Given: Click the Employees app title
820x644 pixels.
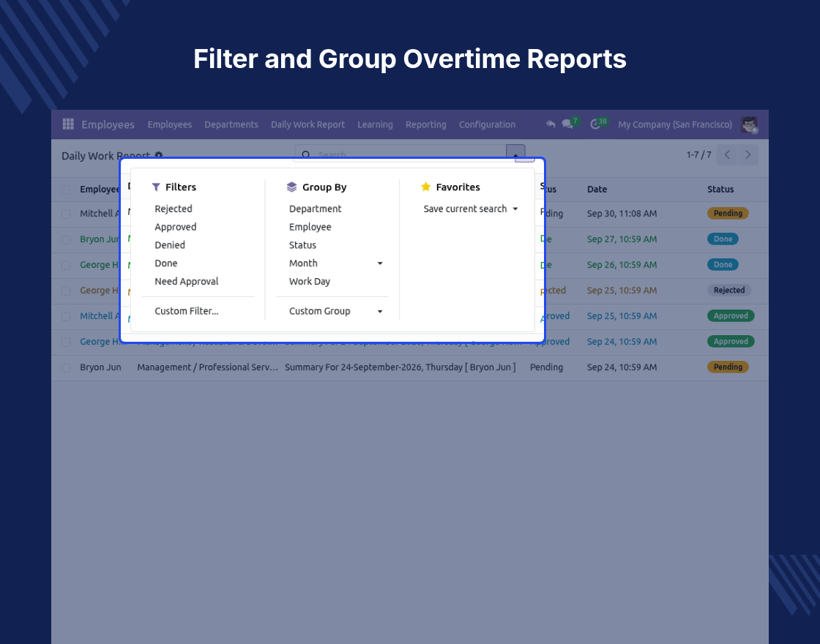Looking at the screenshot, I should point(108,124).
